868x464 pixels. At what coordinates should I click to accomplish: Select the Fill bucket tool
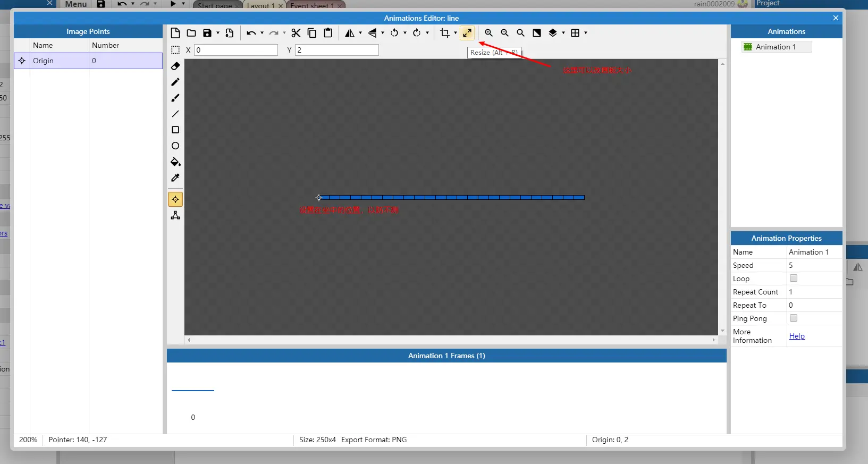[175, 162]
